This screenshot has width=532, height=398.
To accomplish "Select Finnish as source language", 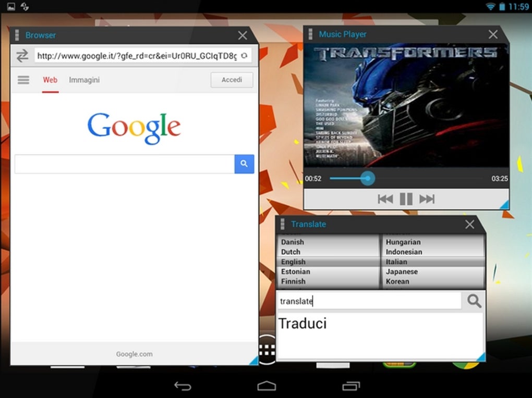I will 293,281.
